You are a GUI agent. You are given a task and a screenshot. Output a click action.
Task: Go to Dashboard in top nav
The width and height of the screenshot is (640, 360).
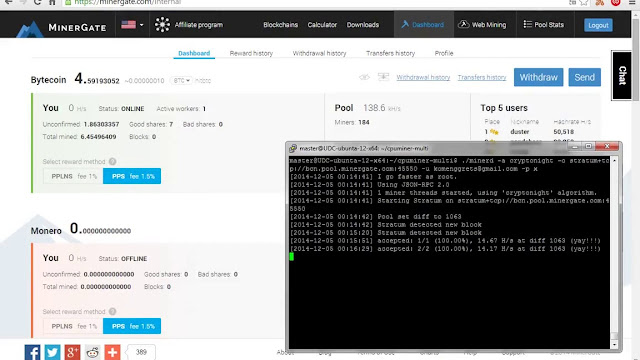[424, 24]
